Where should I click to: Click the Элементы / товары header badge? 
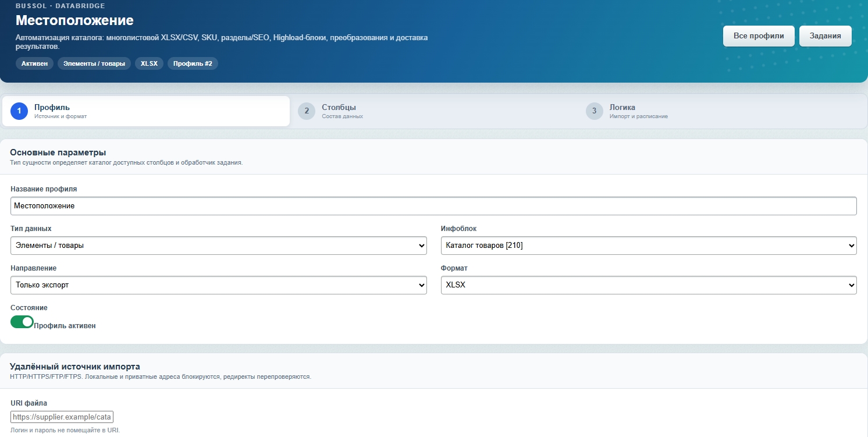point(94,63)
